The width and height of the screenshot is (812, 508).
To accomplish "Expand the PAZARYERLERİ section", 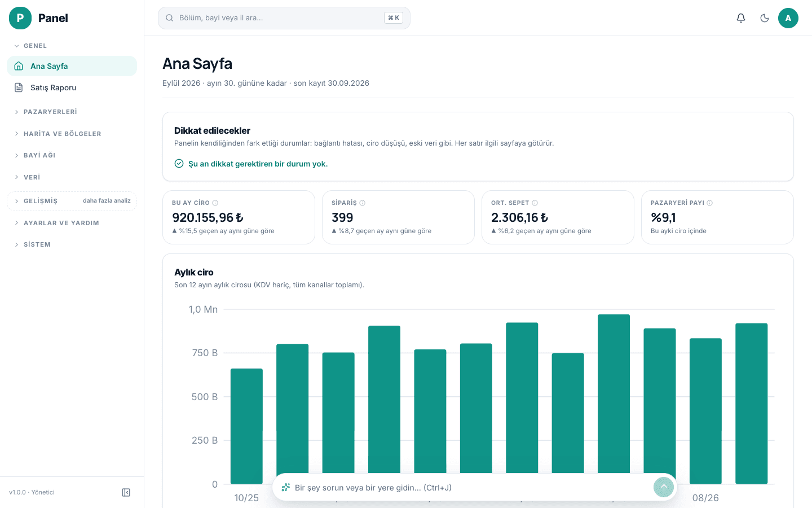I will [72, 112].
